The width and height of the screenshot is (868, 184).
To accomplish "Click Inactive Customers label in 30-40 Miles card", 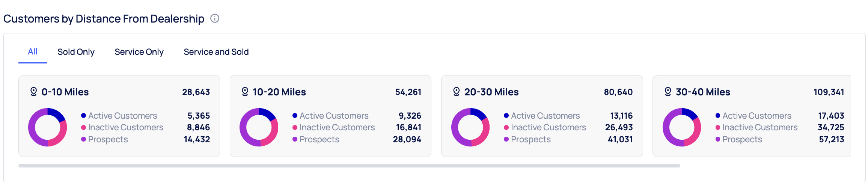I will [x=760, y=128].
